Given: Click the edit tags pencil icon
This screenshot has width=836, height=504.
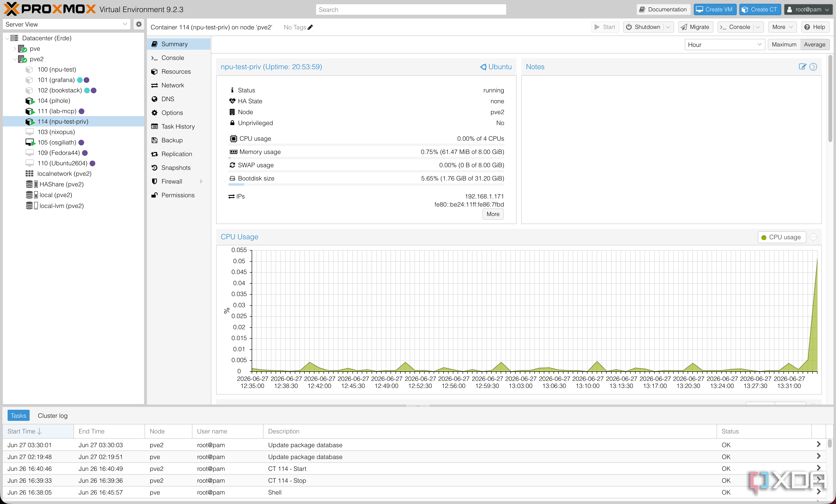Looking at the screenshot, I should coord(310,27).
